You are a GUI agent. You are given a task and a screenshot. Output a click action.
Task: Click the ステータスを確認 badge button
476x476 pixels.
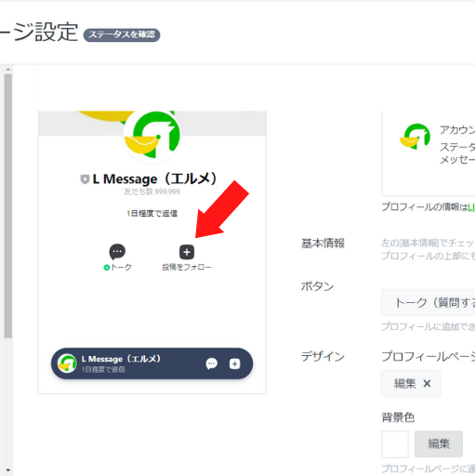pos(122,34)
